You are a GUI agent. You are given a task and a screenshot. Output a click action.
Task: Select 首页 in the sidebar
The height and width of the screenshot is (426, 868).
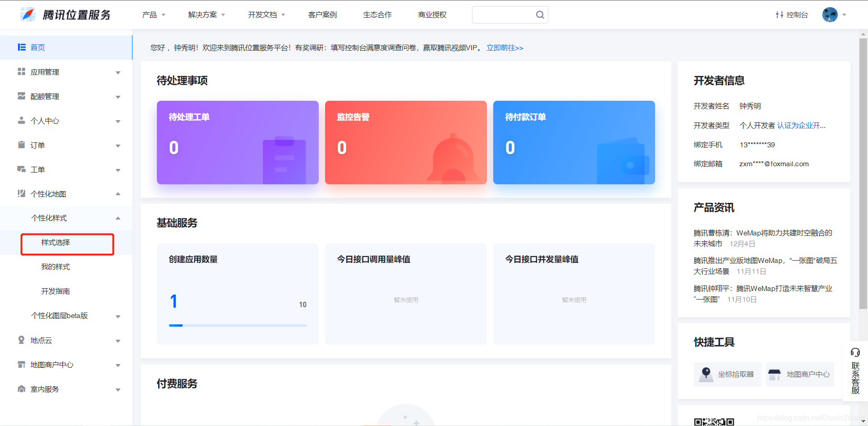(66, 47)
